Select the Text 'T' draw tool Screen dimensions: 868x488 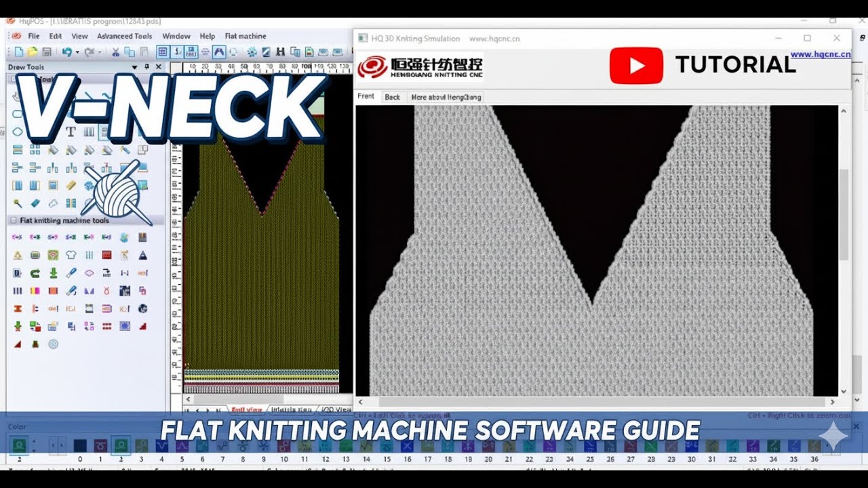tap(71, 131)
